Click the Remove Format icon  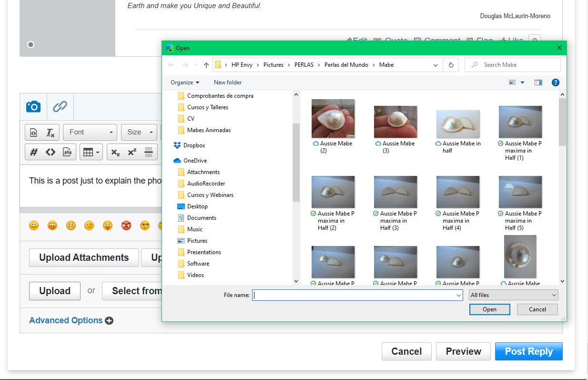click(50, 132)
